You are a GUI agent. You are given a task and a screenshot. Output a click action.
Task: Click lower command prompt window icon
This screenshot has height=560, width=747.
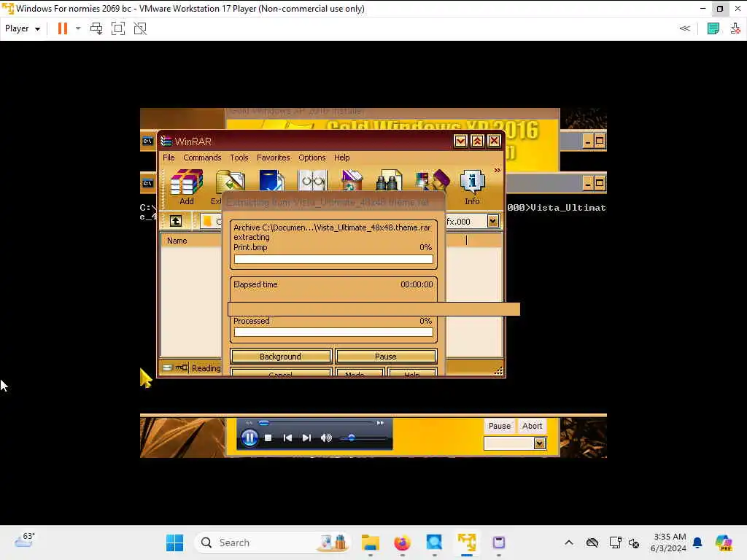(x=147, y=183)
